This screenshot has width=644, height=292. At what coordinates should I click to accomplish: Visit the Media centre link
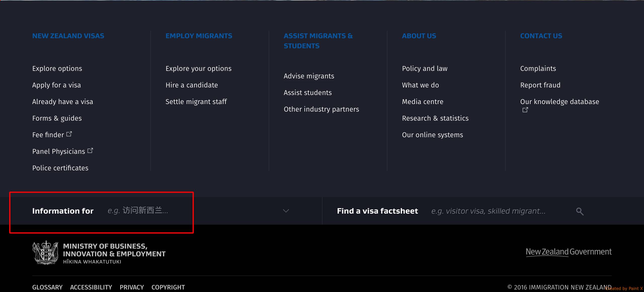click(423, 102)
